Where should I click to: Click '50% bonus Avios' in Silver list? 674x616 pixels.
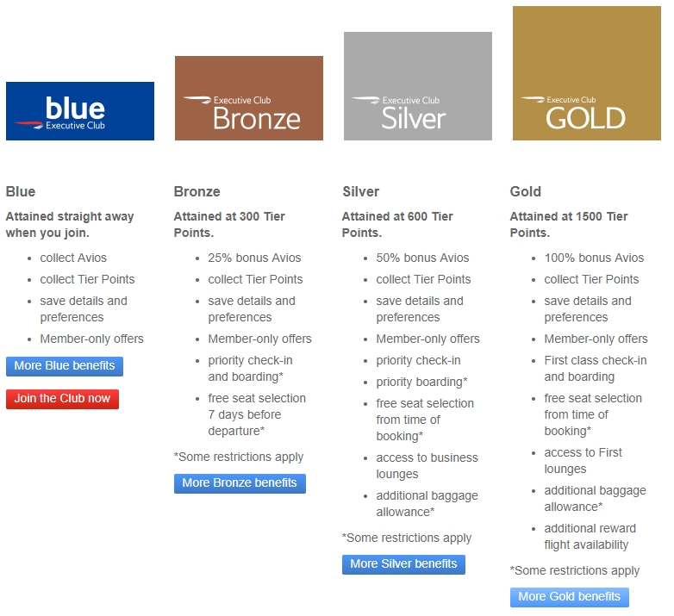pos(422,258)
